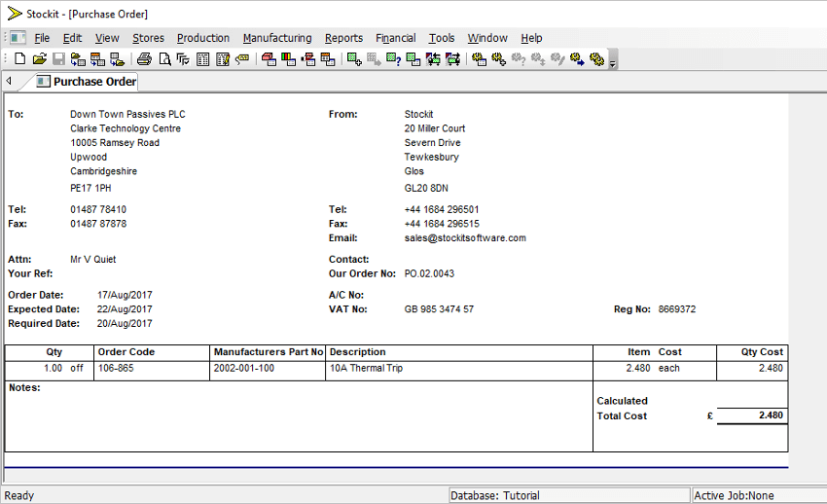Viewport: 827px width, 504px height.
Task: Click the double yellow gears icon
Action: pos(596,59)
